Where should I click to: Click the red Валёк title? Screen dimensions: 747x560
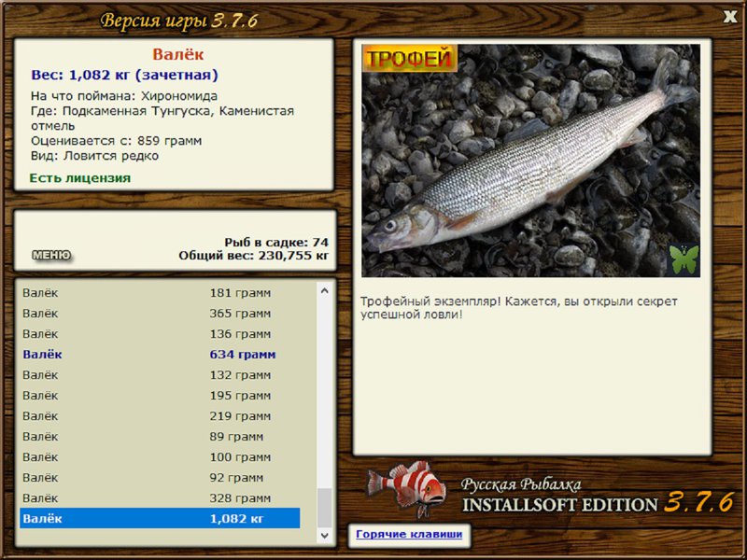click(178, 54)
